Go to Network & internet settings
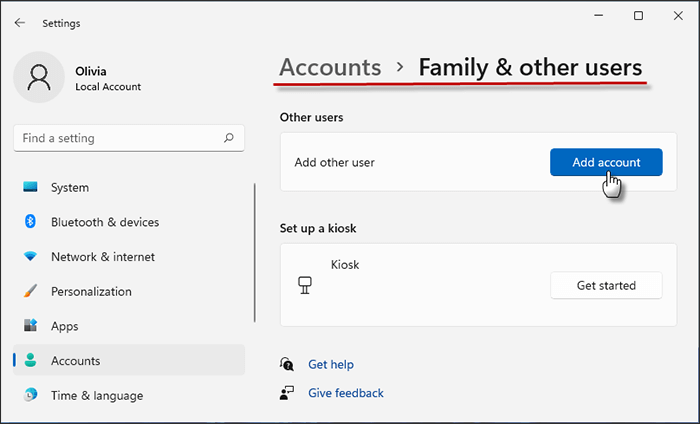Screen dimensions: 700x424 click(x=103, y=257)
